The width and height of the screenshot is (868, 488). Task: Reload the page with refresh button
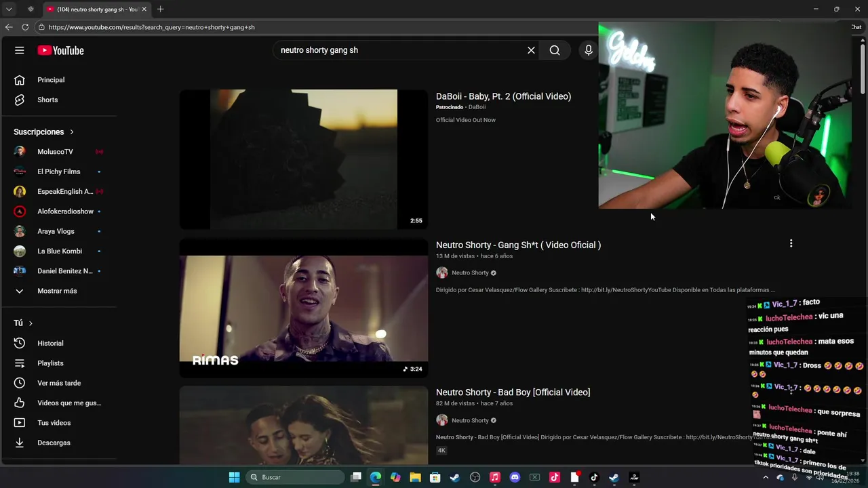point(25,27)
